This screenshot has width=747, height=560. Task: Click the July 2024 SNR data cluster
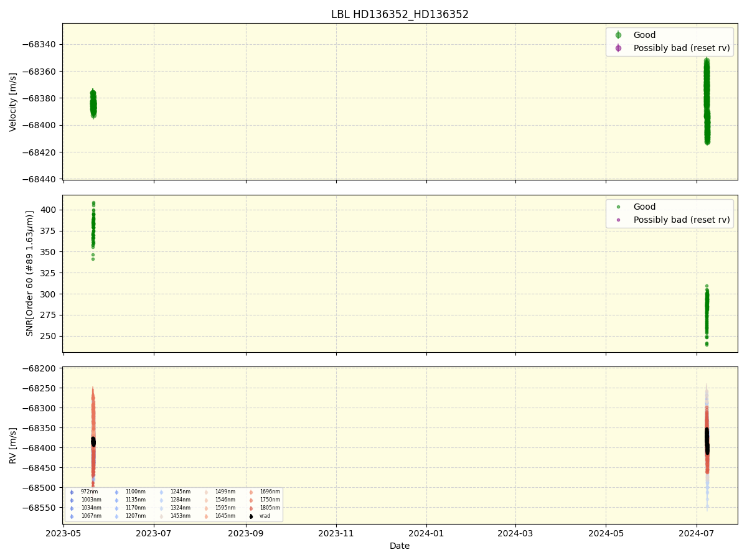[x=707, y=315]
